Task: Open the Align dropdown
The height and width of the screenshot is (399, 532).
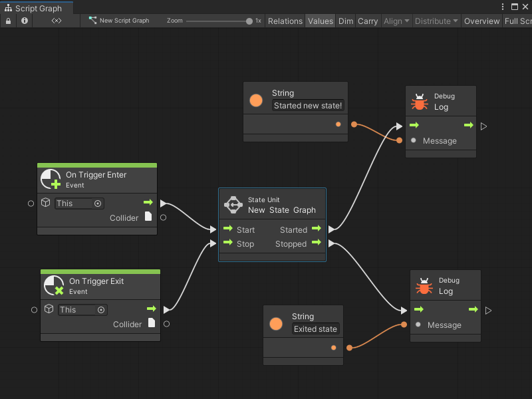Action: [395, 21]
